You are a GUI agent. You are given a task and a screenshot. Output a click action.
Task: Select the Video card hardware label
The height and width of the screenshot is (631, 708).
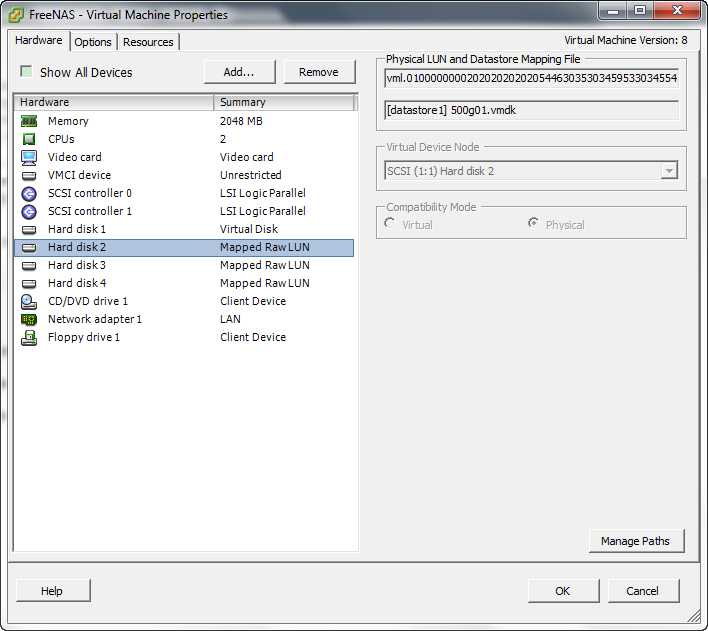75,157
